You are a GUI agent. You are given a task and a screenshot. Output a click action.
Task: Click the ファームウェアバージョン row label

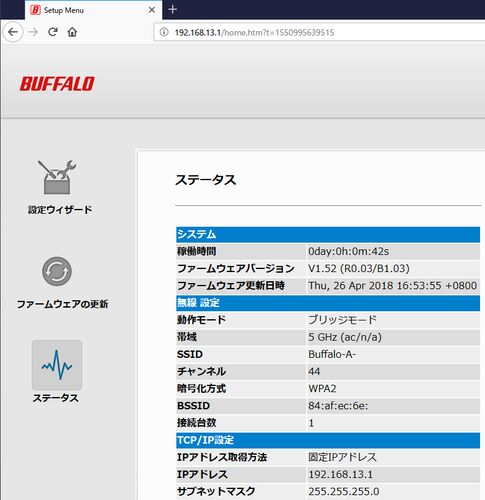pos(236,268)
